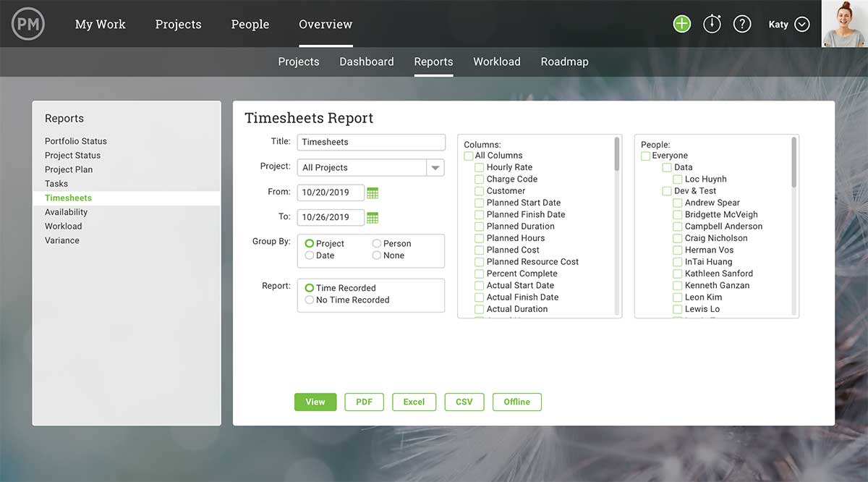
Task: Expand the Katy user menu chevron
Action: click(x=802, y=24)
